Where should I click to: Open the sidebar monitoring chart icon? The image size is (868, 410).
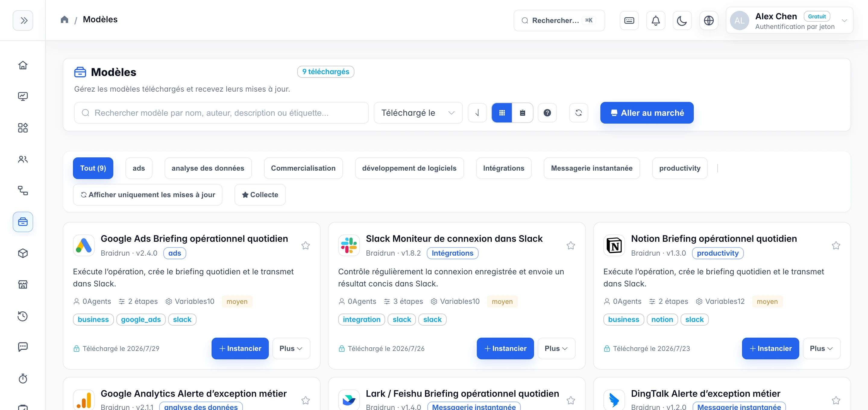[23, 96]
